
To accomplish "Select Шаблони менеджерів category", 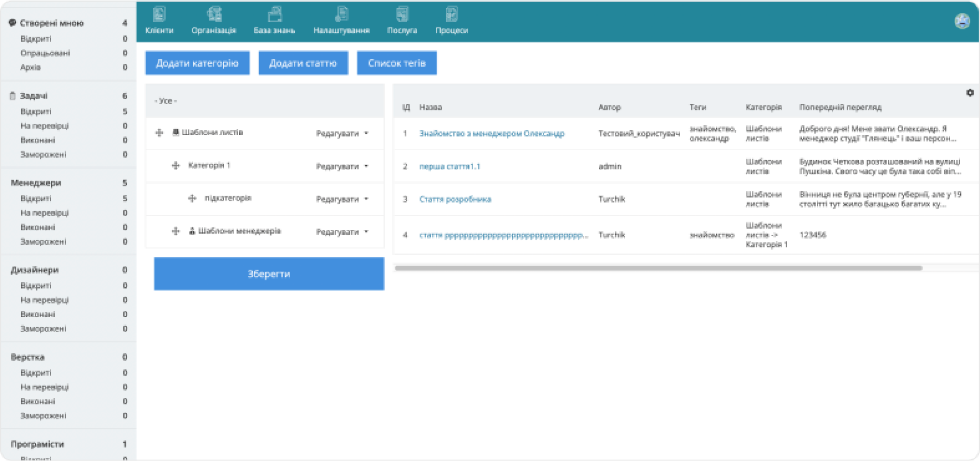I will [240, 231].
